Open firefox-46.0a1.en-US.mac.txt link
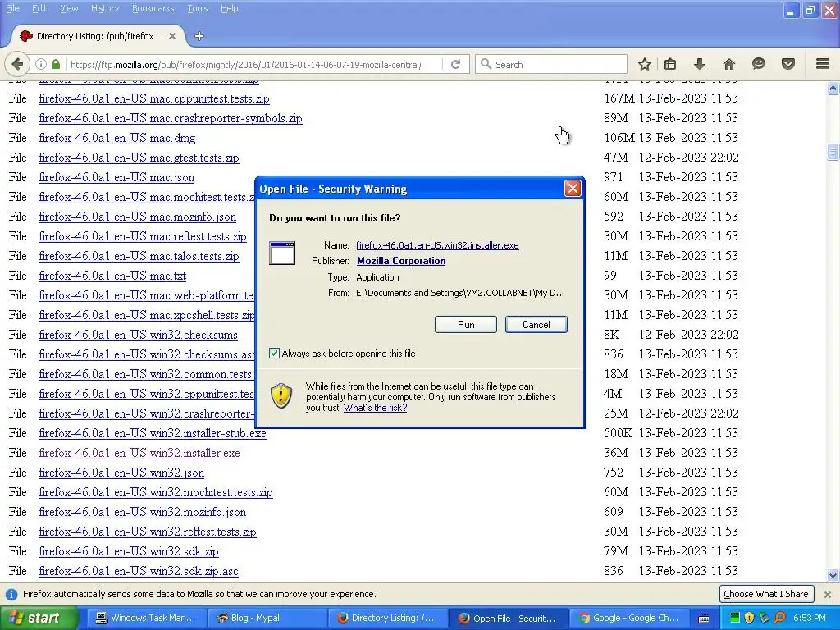840x630 pixels. click(112, 276)
